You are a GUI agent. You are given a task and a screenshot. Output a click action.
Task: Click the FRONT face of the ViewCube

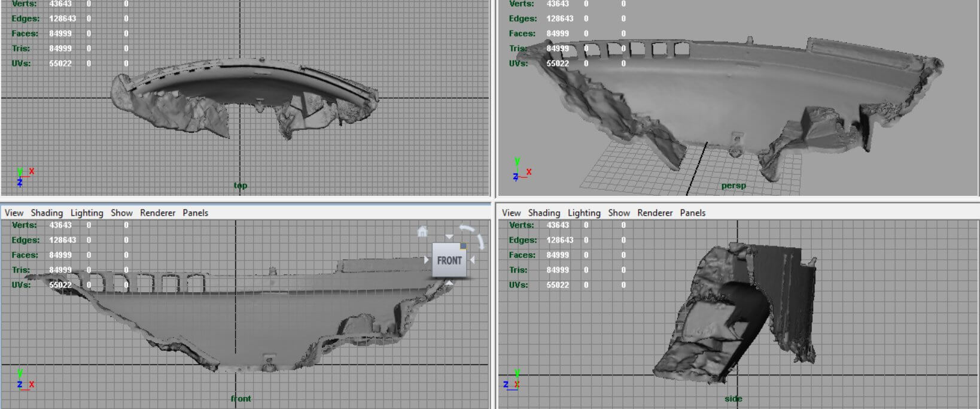pos(449,260)
